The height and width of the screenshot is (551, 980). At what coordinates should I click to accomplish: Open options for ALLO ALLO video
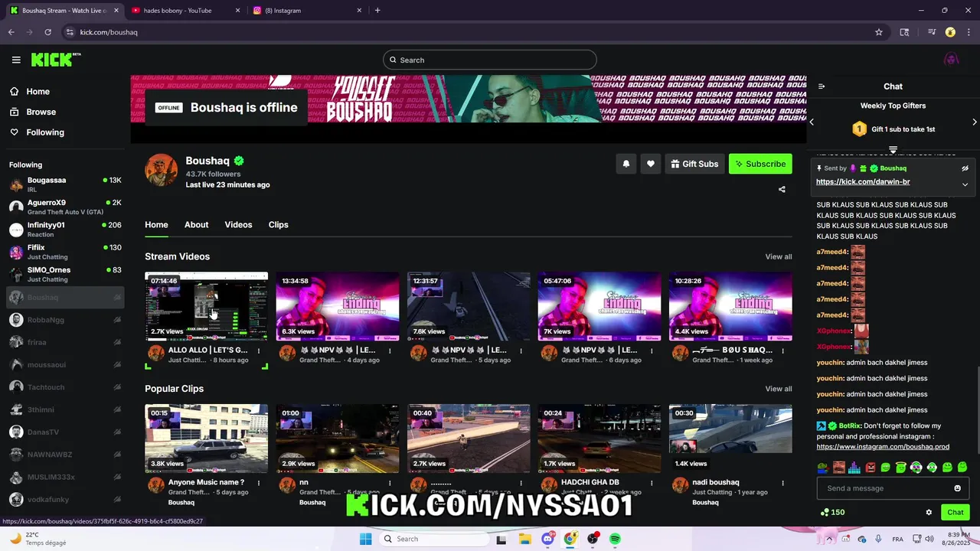tap(259, 350)
